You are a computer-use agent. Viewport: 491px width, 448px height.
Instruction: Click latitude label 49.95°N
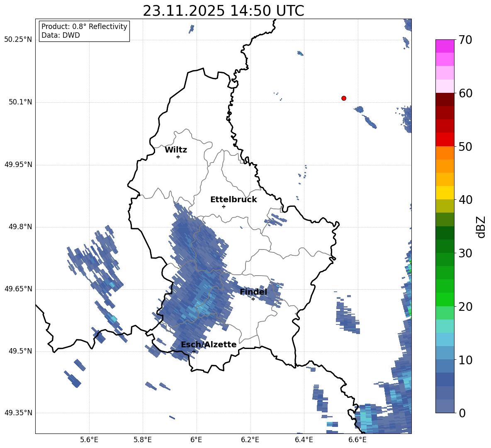[18, 164]
